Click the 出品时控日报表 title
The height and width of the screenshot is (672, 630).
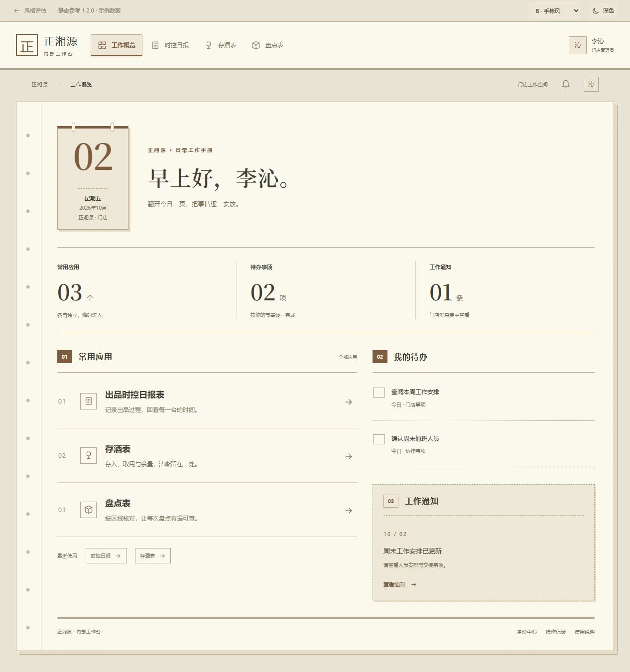pyautogui.click(x=134, y=395)
